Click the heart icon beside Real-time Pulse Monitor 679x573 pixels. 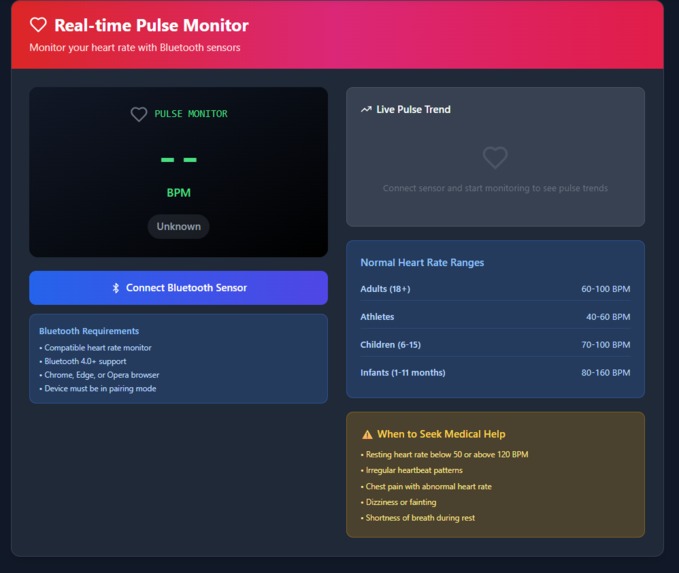pyautogui.click(x=38, y=25)
